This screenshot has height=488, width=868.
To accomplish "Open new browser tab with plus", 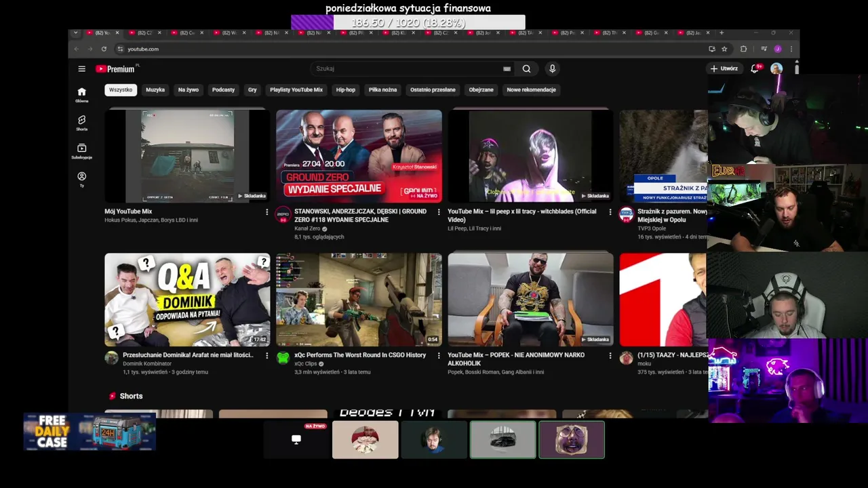I will point(722,33).
